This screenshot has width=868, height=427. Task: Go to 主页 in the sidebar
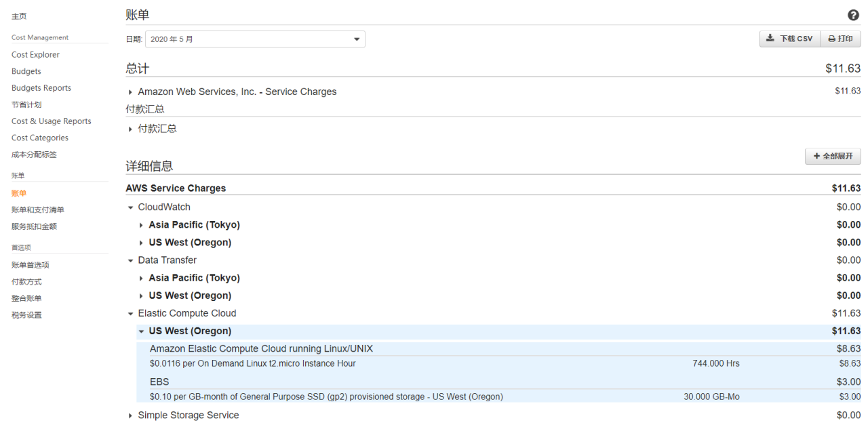19,16
